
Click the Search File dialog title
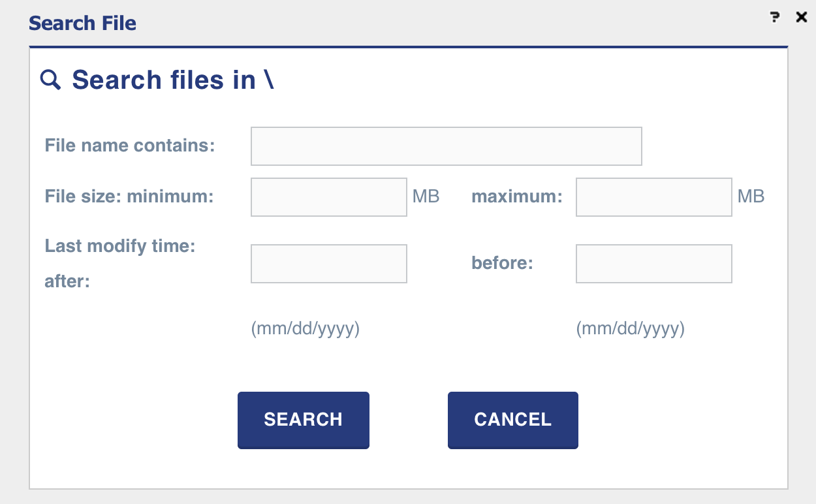(x=82, y=24)
